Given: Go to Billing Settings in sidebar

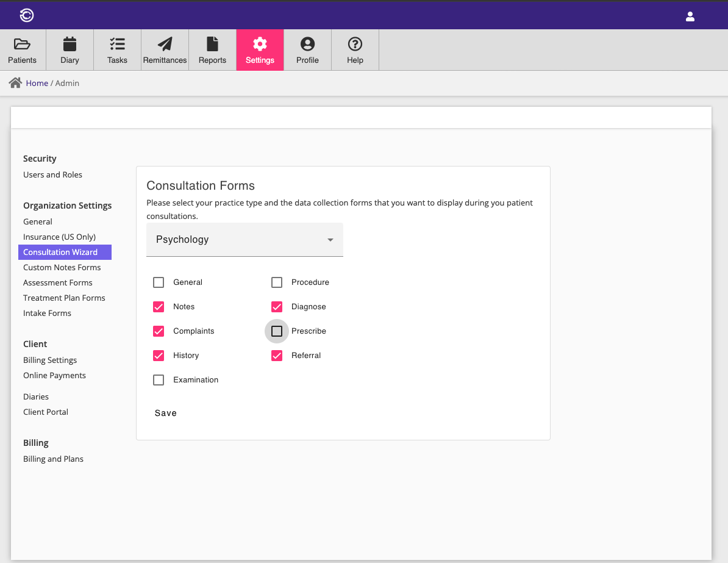Looking at the screenshot, I should [x=50, y=360].
